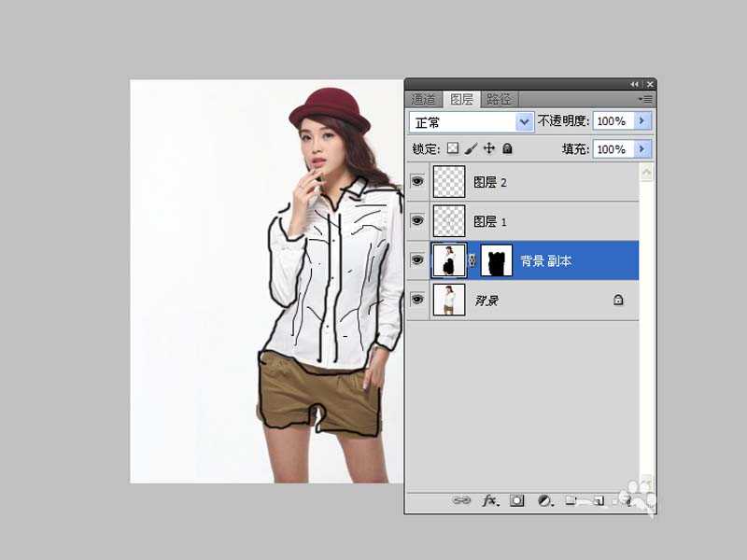747x560 pixels.
Task: Click the link layers icon
Action: 460,500
